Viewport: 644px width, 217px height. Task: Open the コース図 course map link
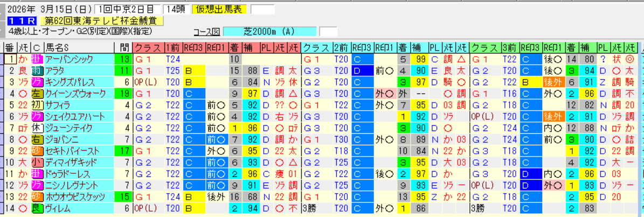point(206,32)
